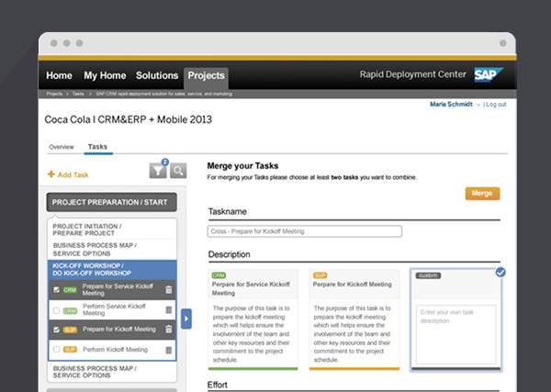Delete the Prepare for Kickoff Meeting task
Viewport: 551px width, 392px height.
click(x=169, y=330)
